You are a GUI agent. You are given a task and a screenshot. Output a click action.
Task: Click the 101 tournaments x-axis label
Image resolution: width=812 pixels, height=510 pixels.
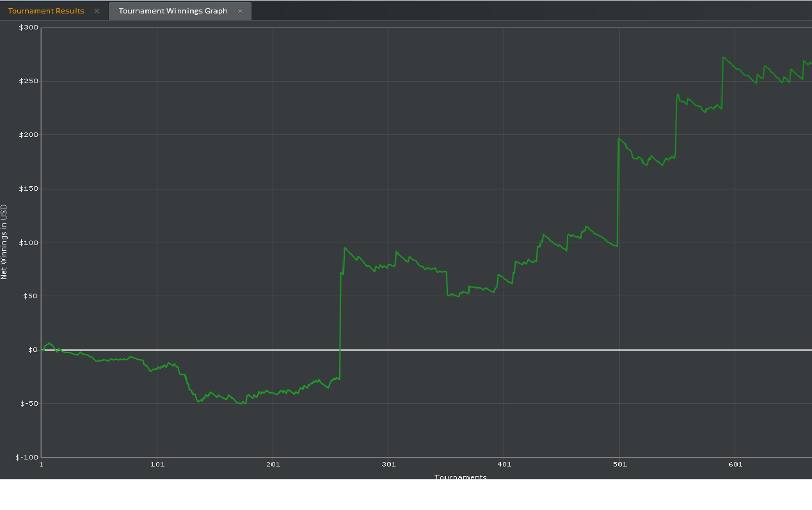157,464
